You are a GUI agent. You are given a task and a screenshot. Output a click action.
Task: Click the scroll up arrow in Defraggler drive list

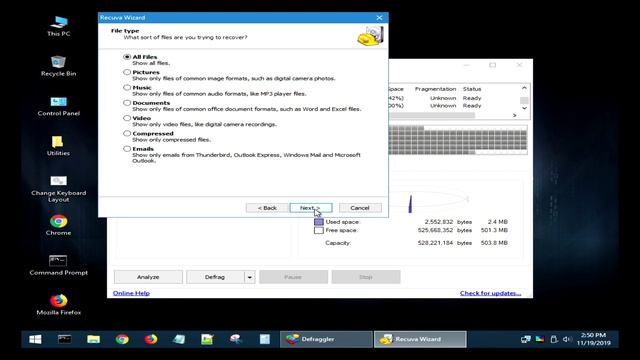point(524,88)
